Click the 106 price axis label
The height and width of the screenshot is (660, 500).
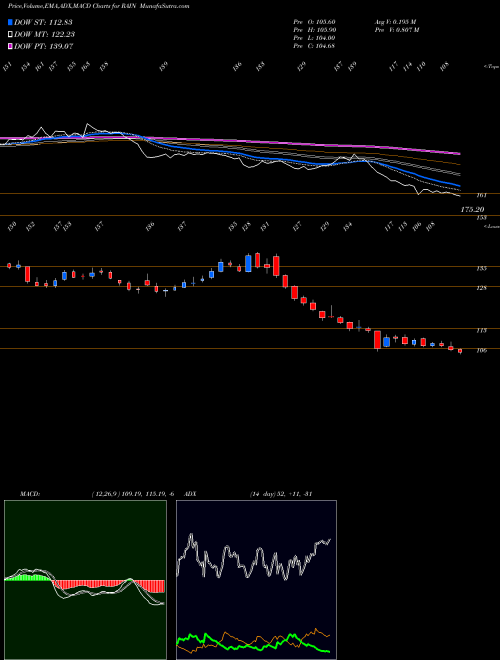point(482,350)
